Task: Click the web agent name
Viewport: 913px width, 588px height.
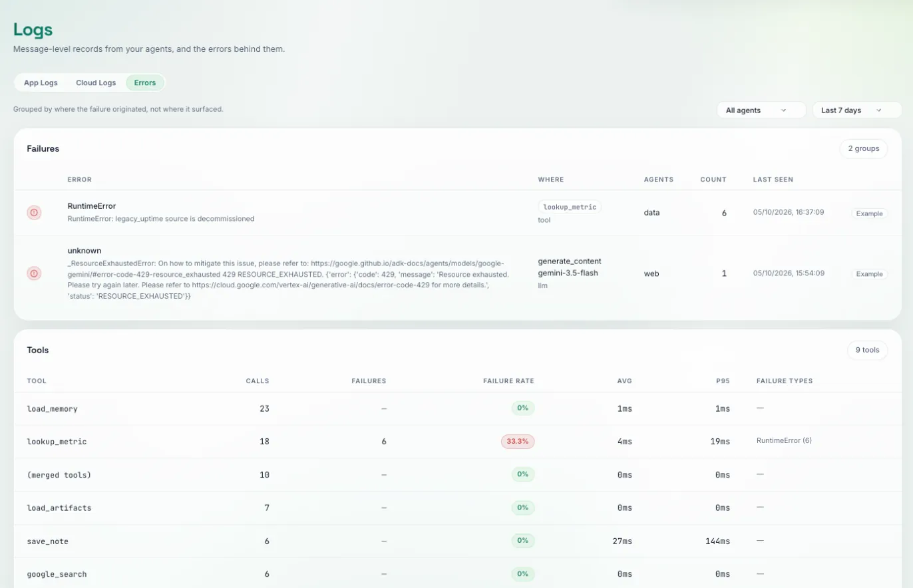Action: click(x=652, y=273)
